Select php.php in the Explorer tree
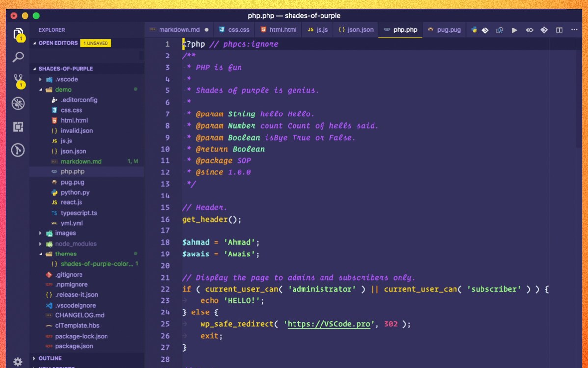Viewport: 588px width, 368px height. 73,171
